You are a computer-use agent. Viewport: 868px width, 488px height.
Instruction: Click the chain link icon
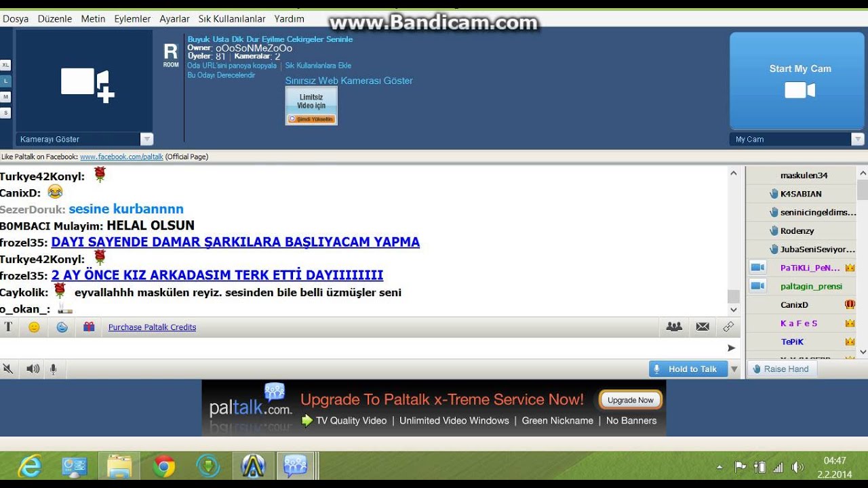pyautogui.click(x=728, y=327)
